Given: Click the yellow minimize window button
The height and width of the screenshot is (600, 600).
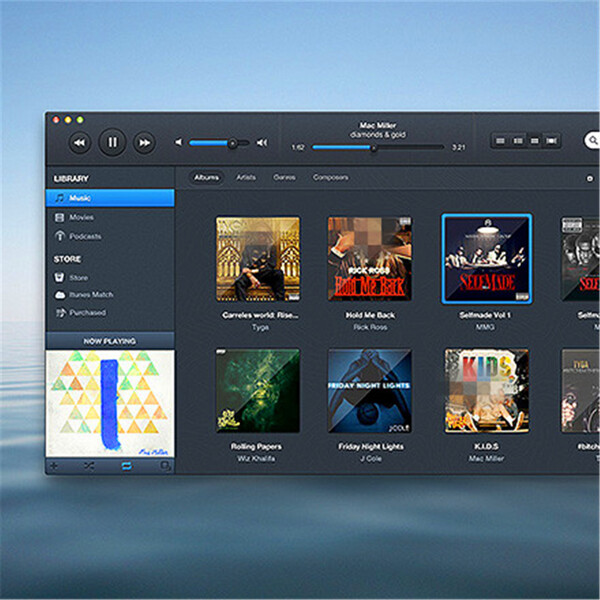Looking at the screenshot, I should pos(68,120).
